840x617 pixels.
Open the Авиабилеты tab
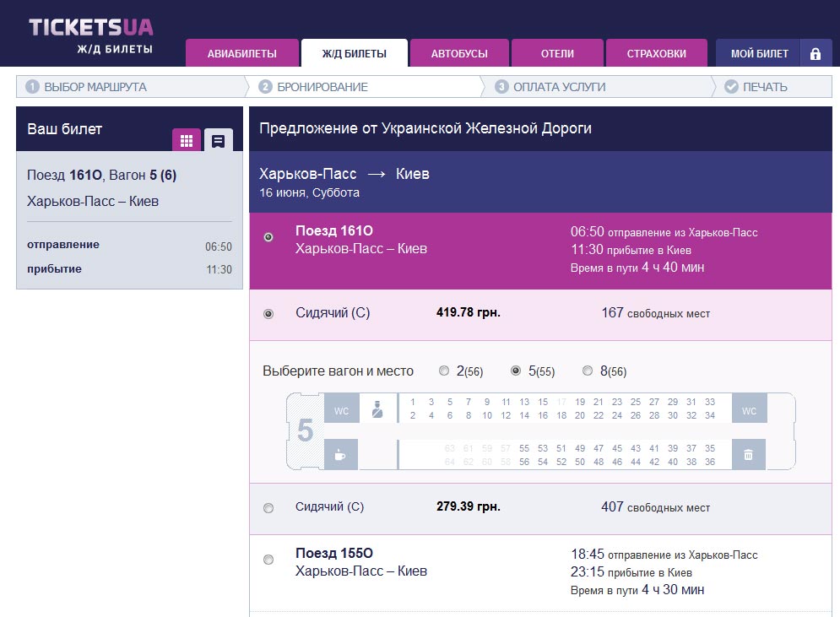[241, 54]
